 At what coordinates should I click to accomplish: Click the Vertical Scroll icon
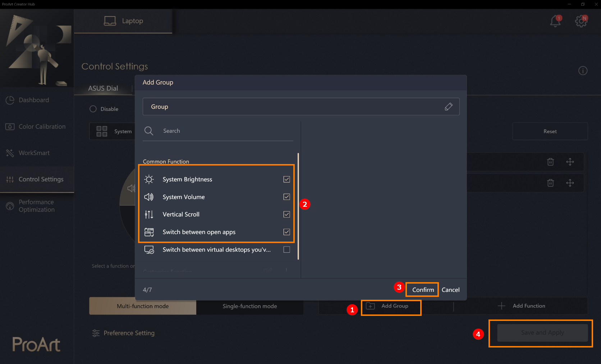tap(149, 214)
